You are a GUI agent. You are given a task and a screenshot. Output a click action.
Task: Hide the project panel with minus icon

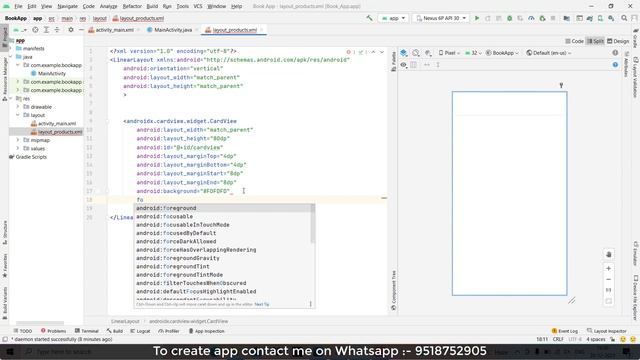81,30
